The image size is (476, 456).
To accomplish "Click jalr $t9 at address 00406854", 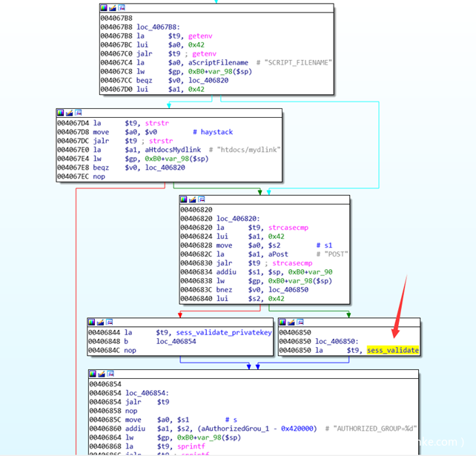I will click(129, 403).
